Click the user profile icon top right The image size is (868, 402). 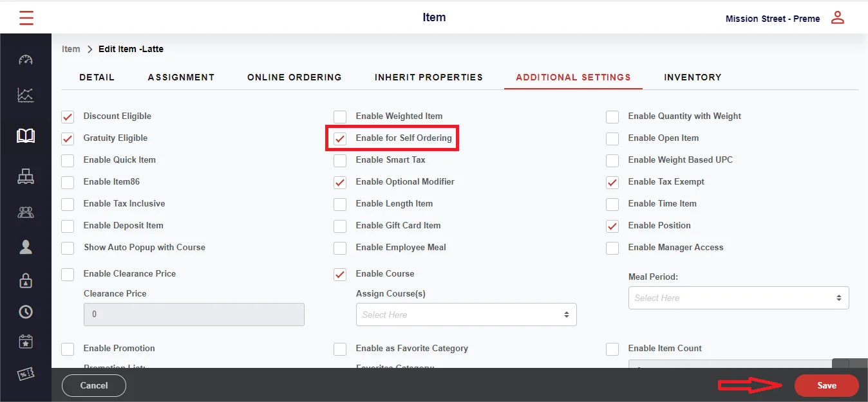837,18
